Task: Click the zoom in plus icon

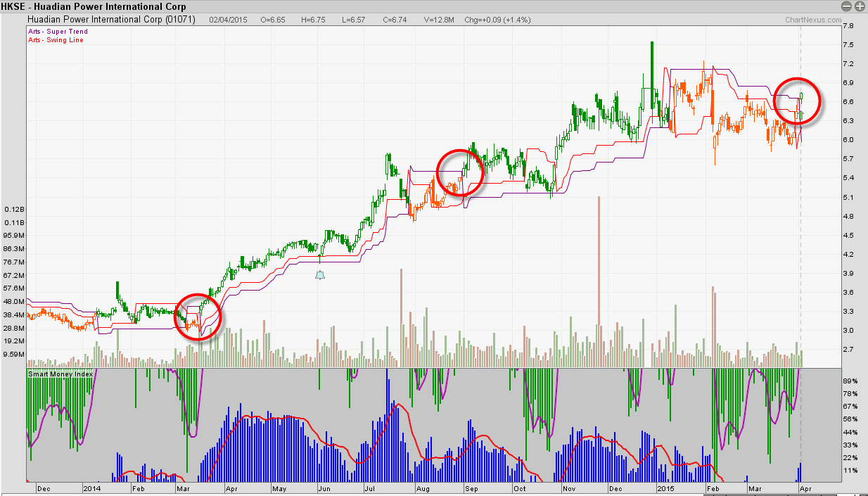Action: (860, 6)
